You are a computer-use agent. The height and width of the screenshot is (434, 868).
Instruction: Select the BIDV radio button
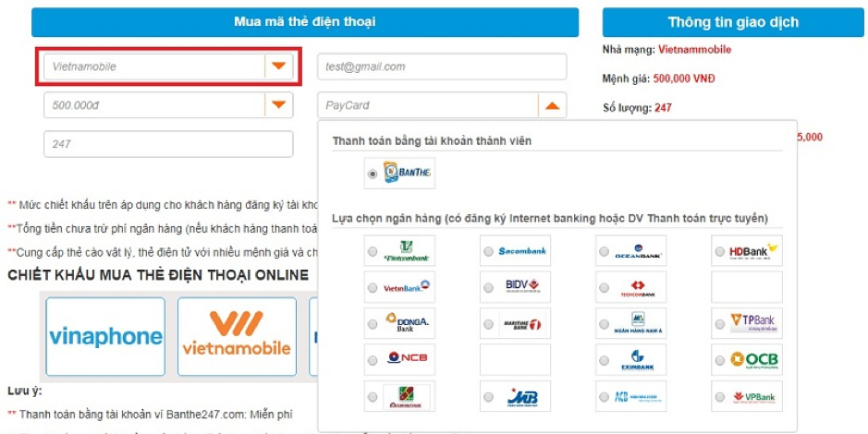pyautogui.click(x=487, y=288)
